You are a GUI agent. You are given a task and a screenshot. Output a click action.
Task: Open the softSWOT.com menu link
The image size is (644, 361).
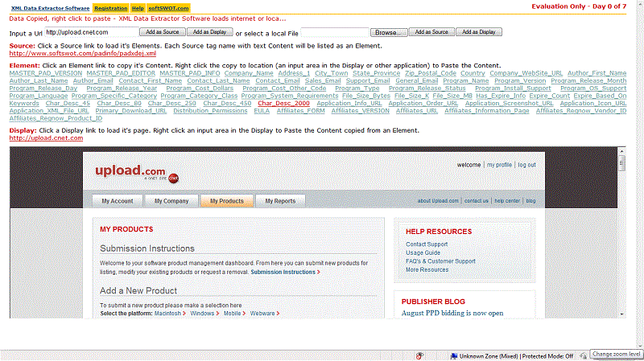pyautogui.click(x=168, y=8)
